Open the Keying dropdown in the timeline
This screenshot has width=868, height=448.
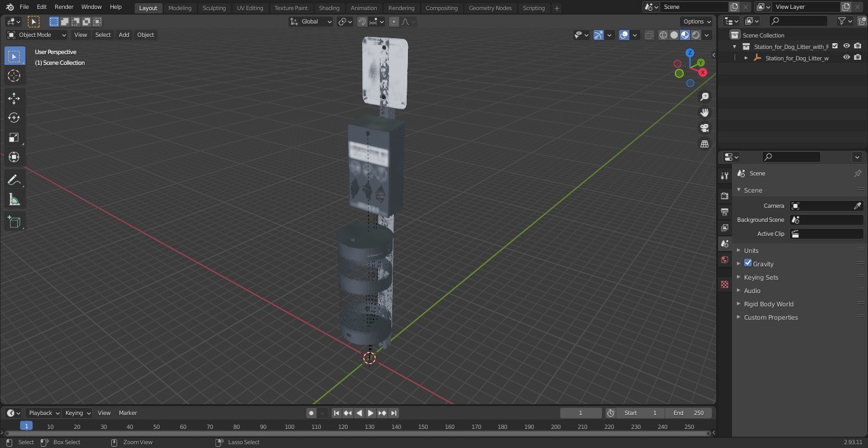pyautogui.click(x=78, y=413)
